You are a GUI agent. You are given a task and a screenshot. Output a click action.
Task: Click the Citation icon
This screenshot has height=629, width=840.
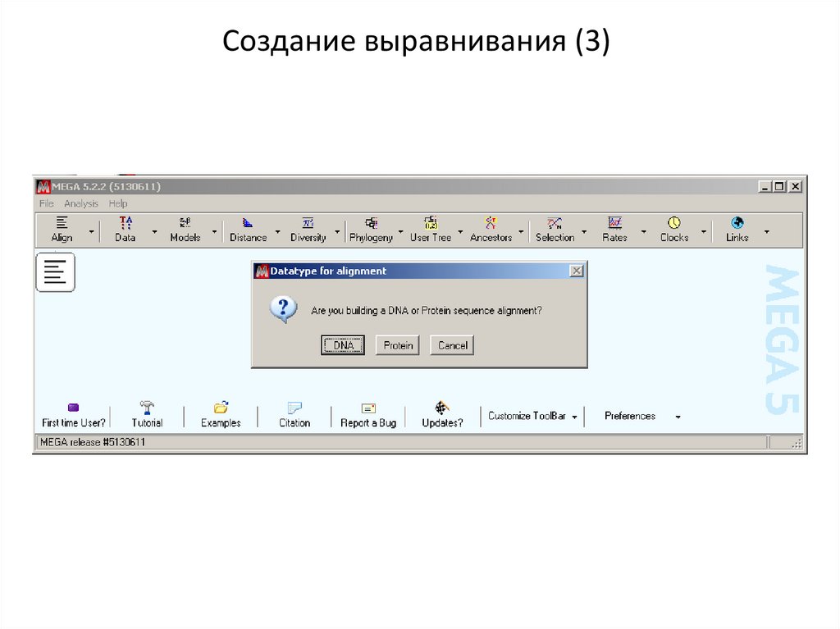(x=294, y=415)
